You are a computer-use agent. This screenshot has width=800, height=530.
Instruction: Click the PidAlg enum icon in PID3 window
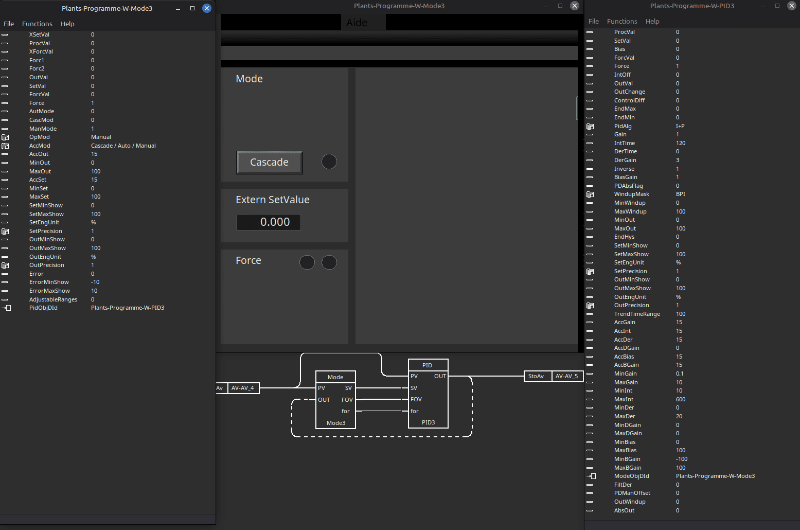(x=590, y=127)
